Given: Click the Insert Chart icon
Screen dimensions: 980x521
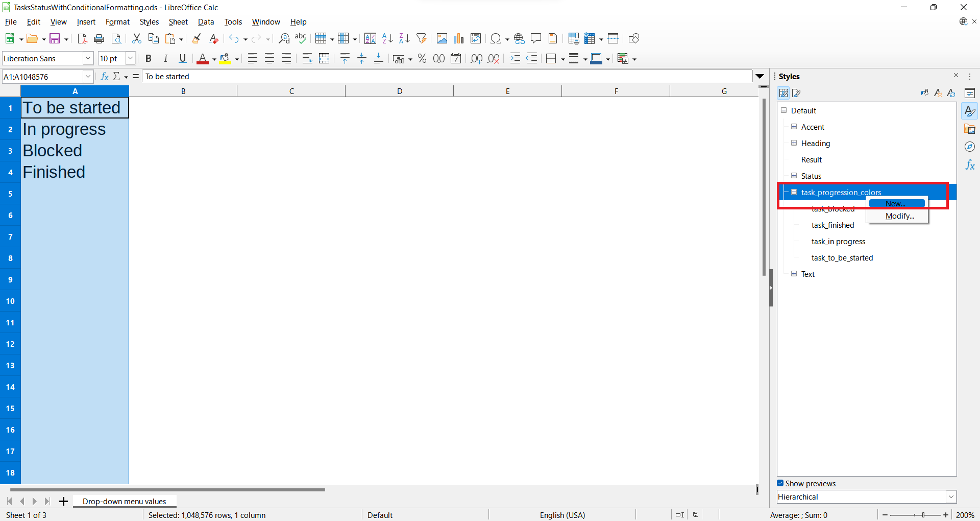Looking at the screenshot, I should point(459,39).
